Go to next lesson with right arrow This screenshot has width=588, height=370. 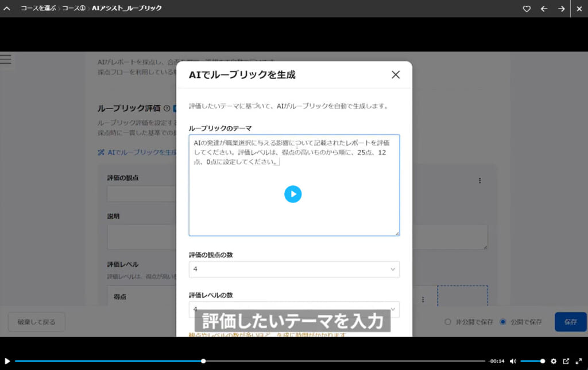tap(561, 9)
